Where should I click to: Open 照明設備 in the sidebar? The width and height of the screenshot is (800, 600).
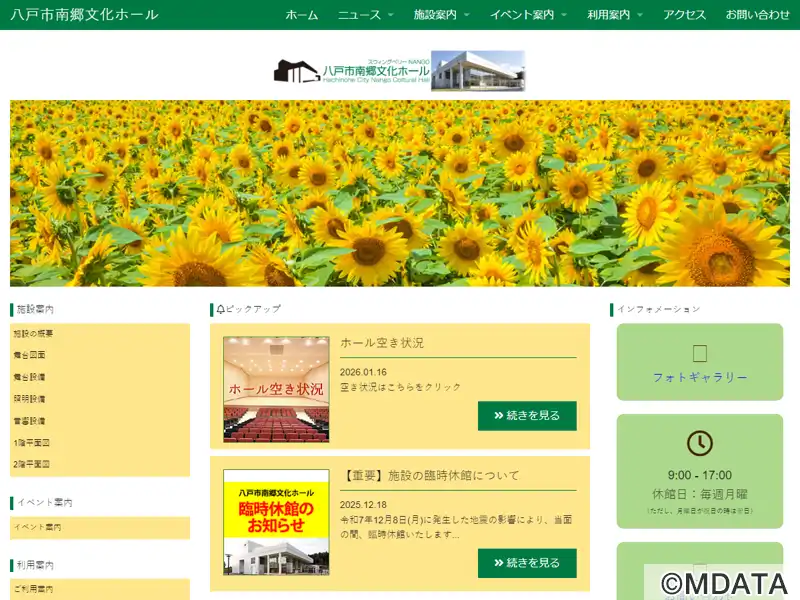[x=30, y=399]
